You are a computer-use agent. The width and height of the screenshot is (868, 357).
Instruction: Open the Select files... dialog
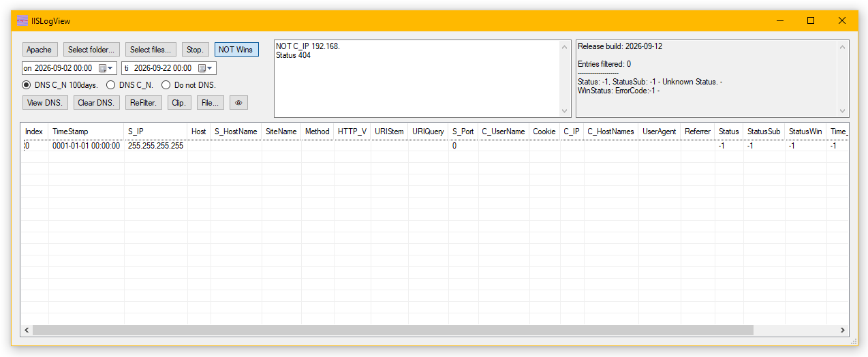pos(151,50)
